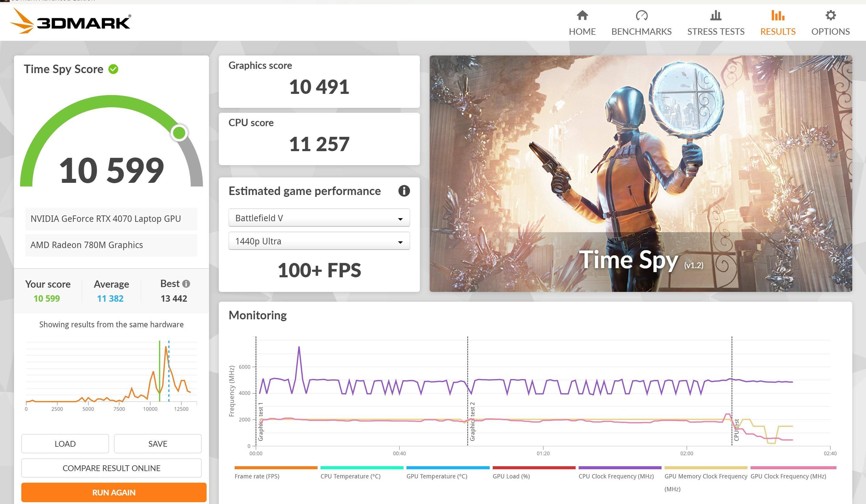This screenshot has height=504, width=866.
Task: Open the 1440p Ultra preset dropdown
Action: 319,241
